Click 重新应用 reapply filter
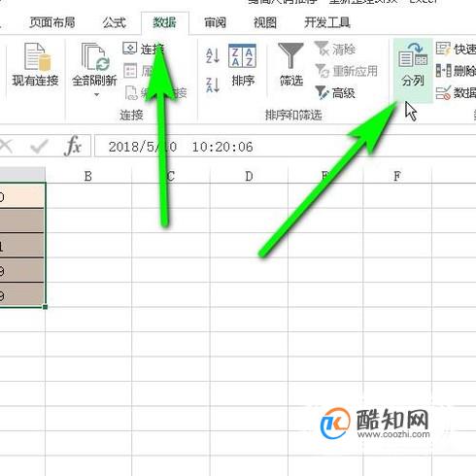Viewport: 476px width, 476px height. (x=347, y=71)
